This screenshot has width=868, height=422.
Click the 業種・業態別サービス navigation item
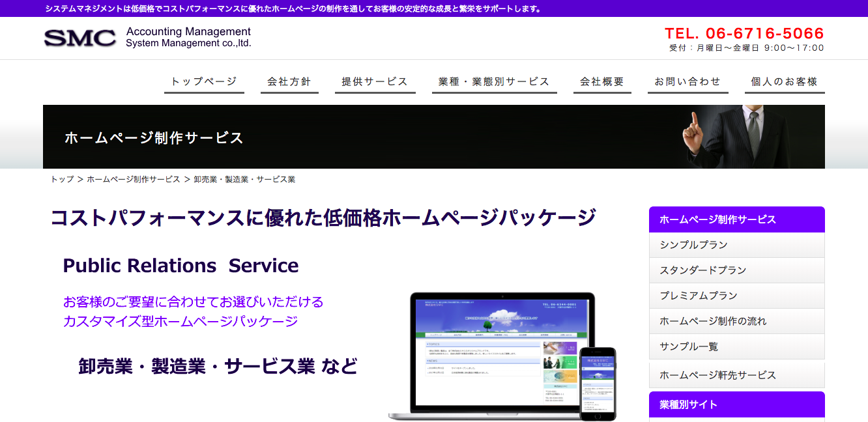[494, 81]
